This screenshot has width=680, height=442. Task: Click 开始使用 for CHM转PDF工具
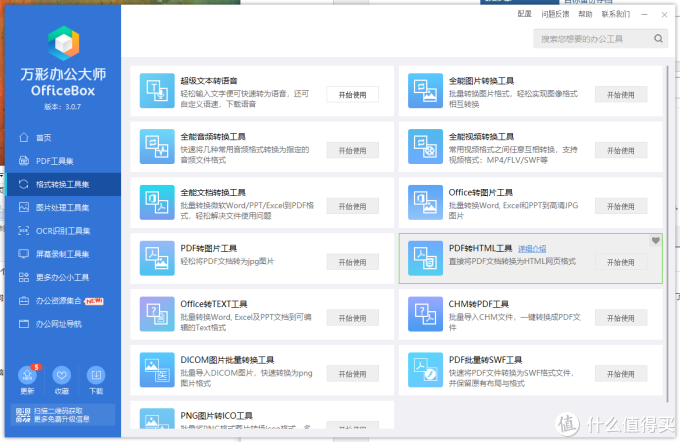(x=621, y=318)
